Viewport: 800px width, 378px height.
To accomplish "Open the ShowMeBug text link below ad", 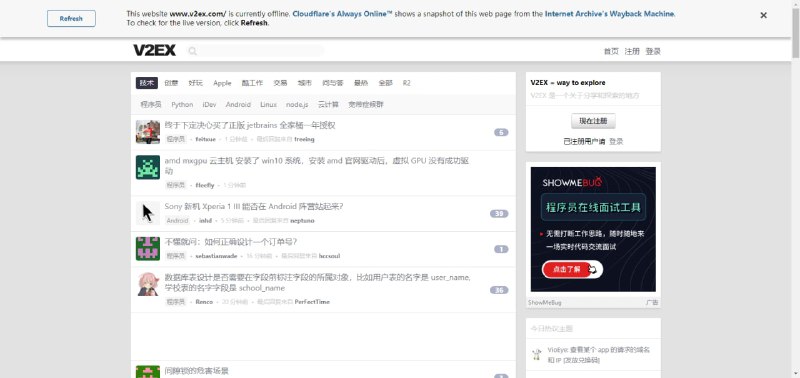I will click(544, 303).
